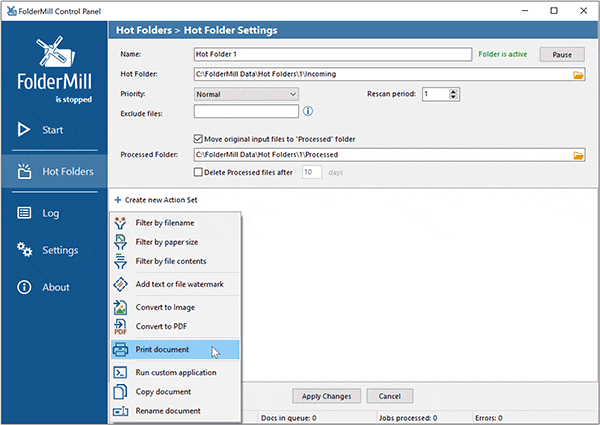Select Filter by file contents menu entry
This screenshot has width=600, height=425.
[x=175, y=261]
